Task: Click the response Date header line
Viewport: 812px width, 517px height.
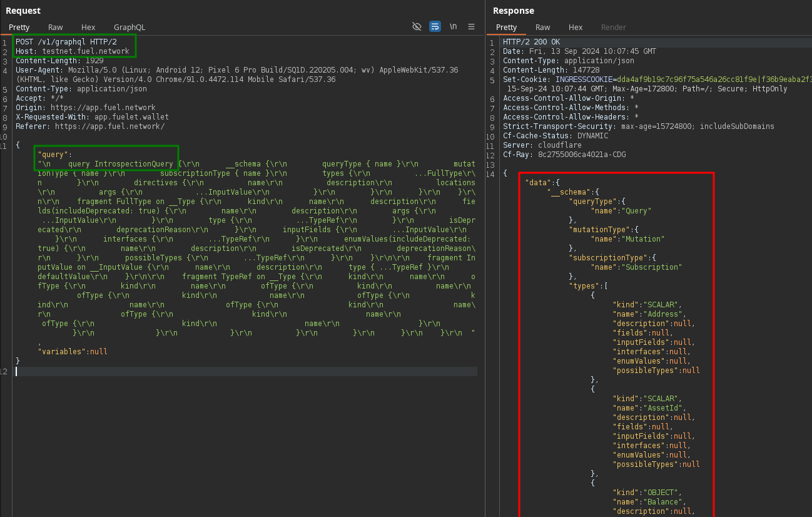Action: click(580, 51)
